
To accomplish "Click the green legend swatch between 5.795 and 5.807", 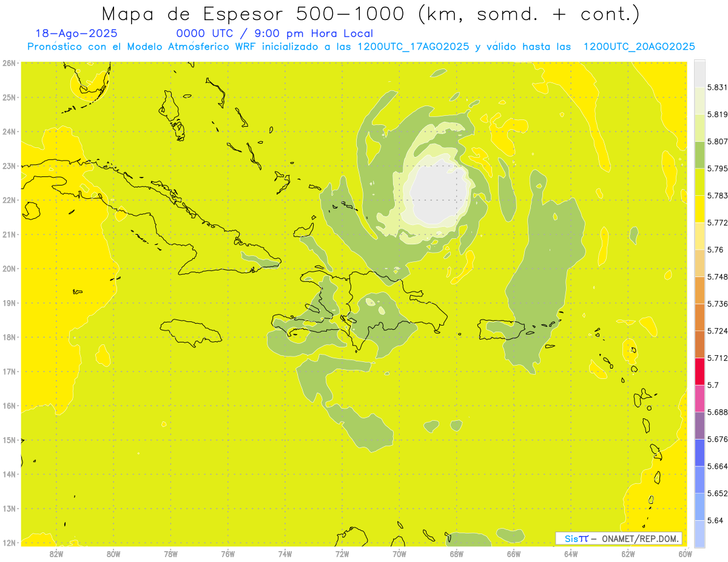I will tap(699, 155).
